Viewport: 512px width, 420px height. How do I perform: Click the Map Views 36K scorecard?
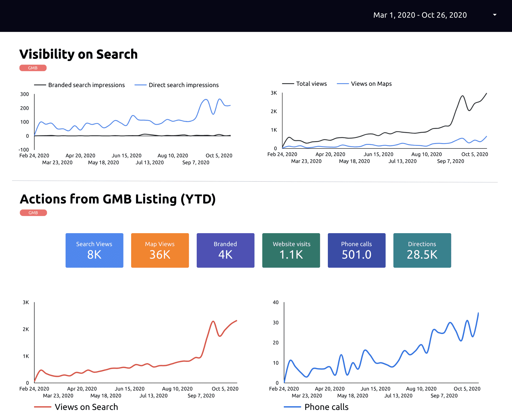pyautogui.click(x=160, y=250)
